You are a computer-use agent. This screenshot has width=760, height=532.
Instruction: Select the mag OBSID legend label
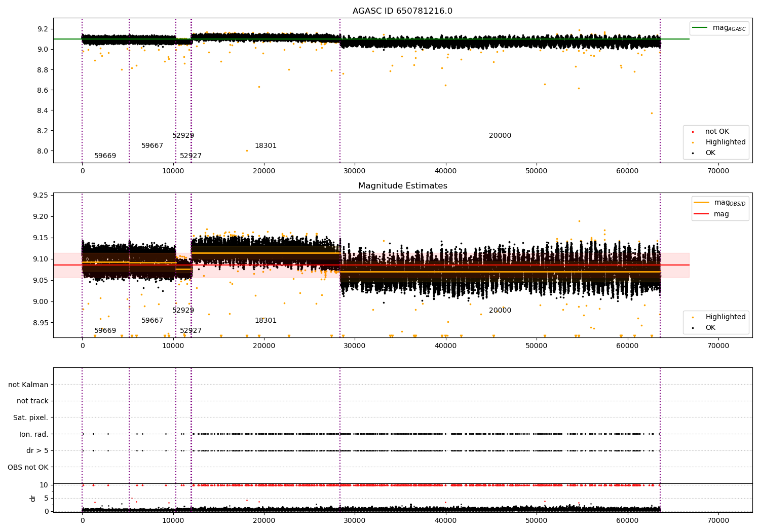point(730,203)
